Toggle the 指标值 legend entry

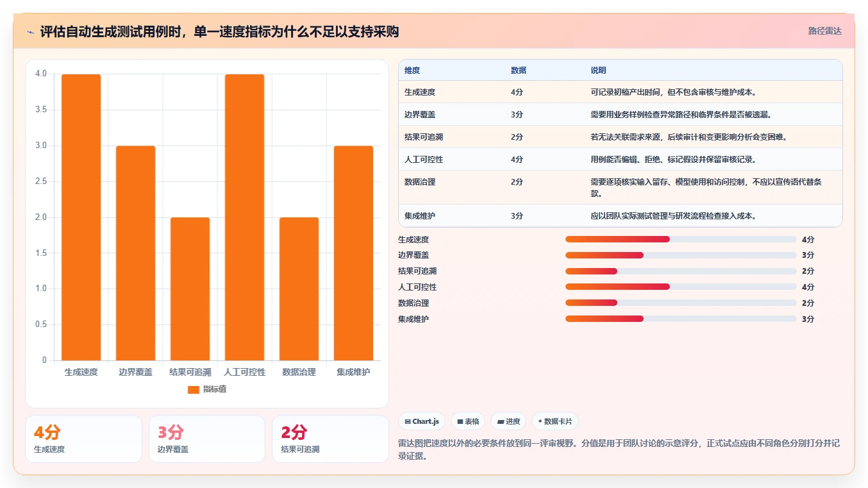point(207,389)
